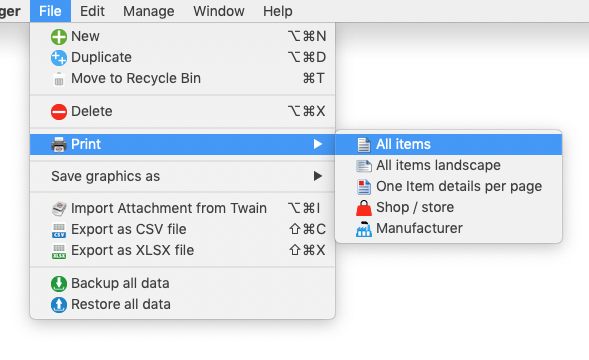Click the factory Manufacturer icon
The image size is (589, 360).
coord(364,229)
